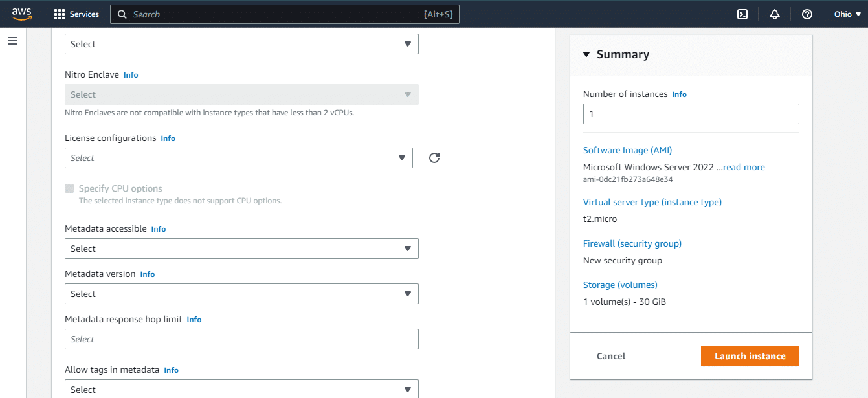The width and height of the screenshot is (868, 398).
Task: Click Launch instance
Action: coord(750,355)
